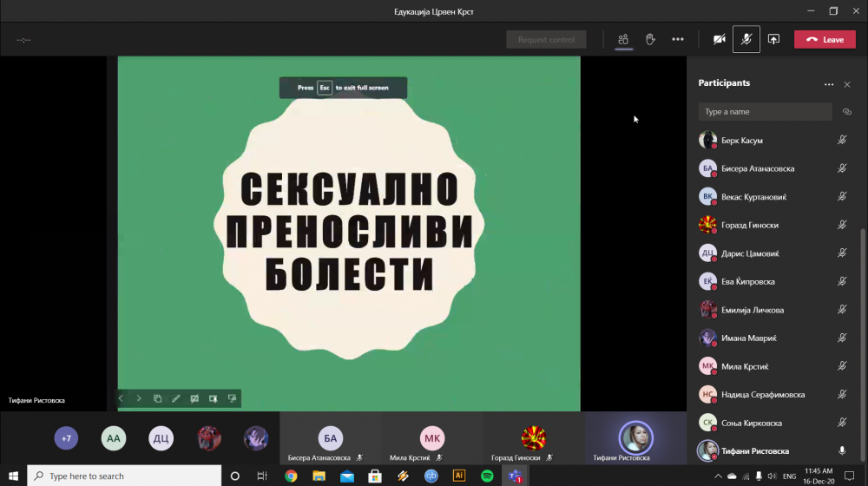Leave the meeting
Image resolution: width=868 pixels, height=486 pixels.
[x=825, y=39]
